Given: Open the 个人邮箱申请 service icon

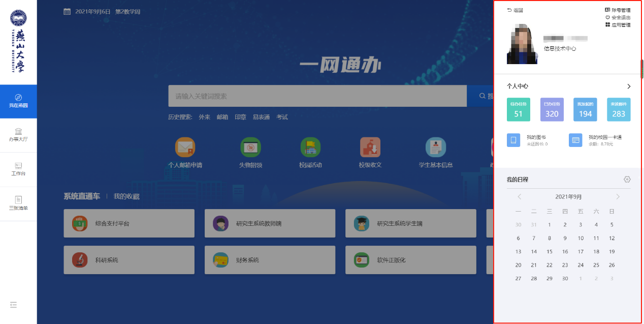Looking at the screenshot, I should tap(185, 148).
